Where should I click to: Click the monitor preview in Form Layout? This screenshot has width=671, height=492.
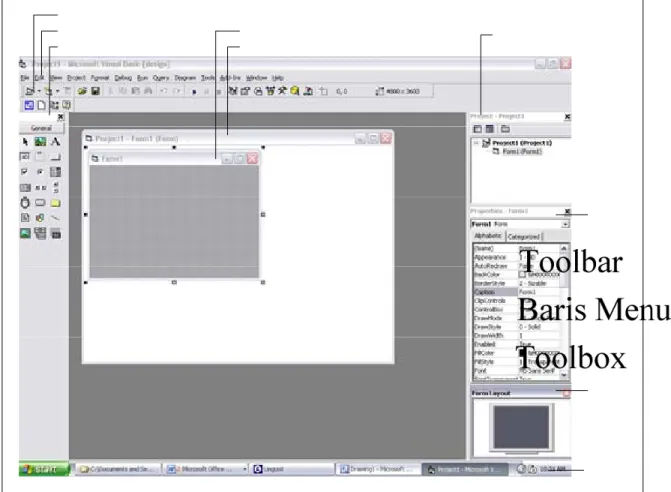(x=522, y=428)
